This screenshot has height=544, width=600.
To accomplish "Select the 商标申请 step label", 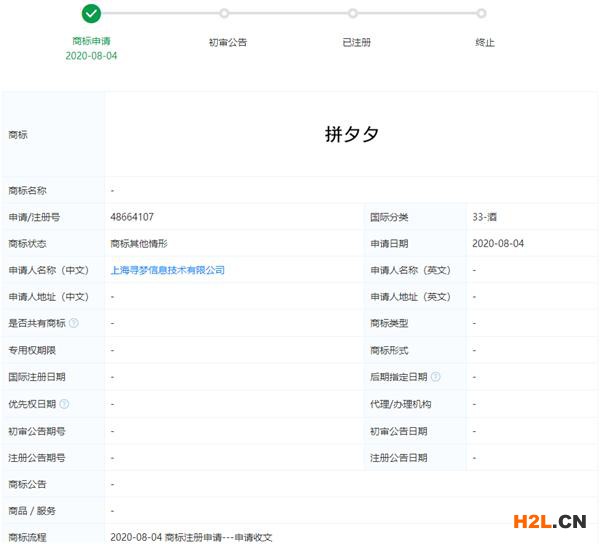I will click(x=91, y=42).
